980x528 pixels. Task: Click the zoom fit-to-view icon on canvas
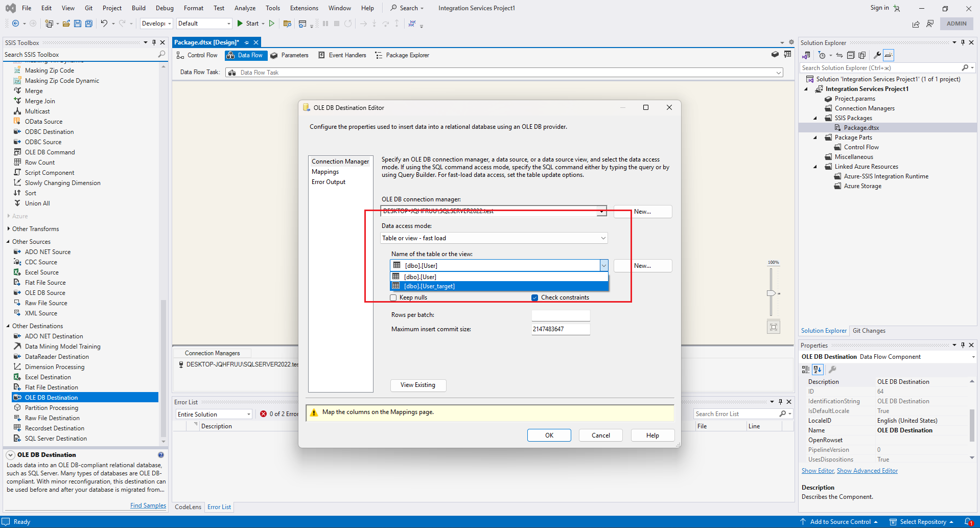[x=774, y=327]
